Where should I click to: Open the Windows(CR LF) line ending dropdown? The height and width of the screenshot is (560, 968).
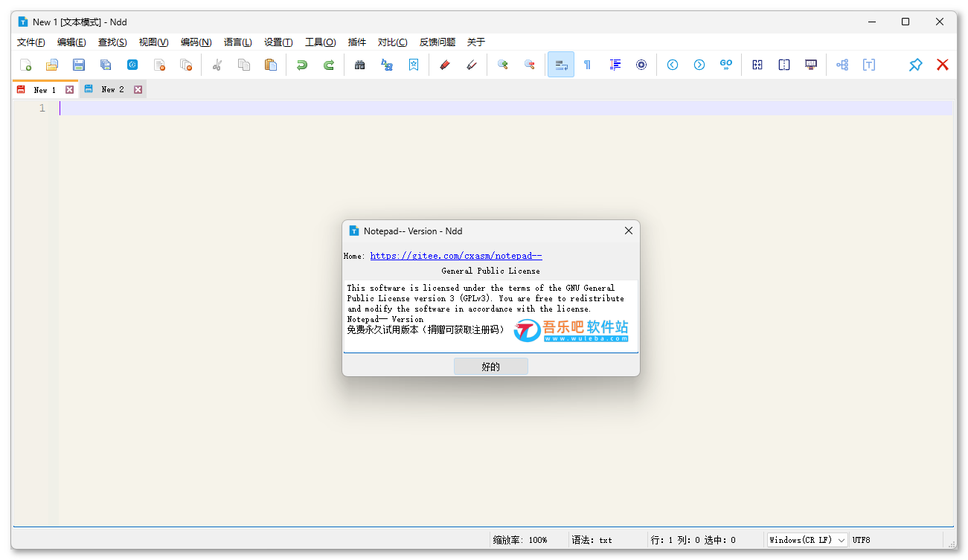point(807,540)
